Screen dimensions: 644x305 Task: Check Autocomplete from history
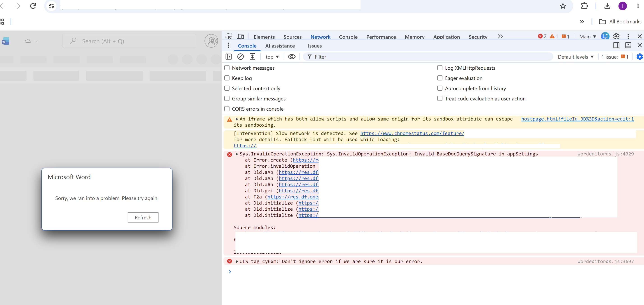pyautogui.click(x=440, y=89)
